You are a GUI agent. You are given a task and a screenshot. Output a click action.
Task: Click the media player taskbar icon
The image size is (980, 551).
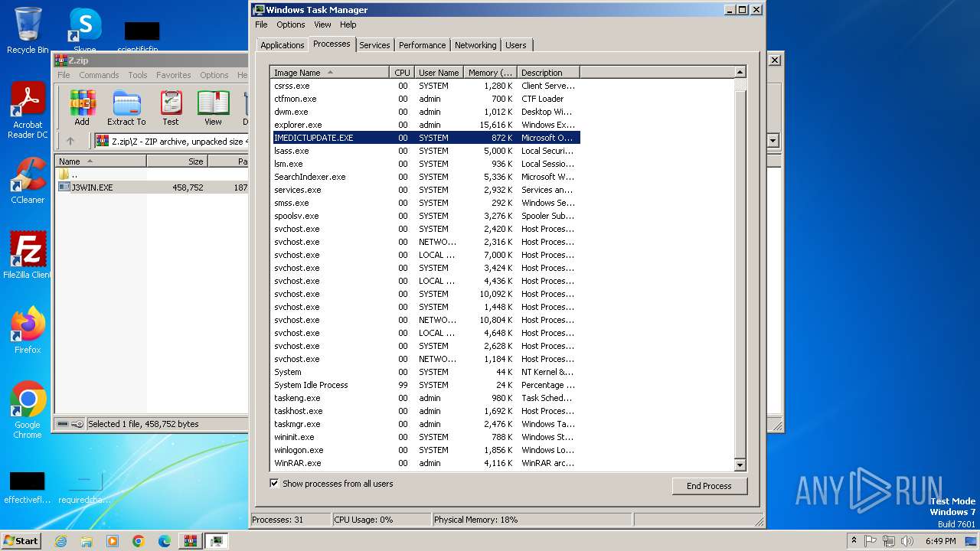tap(113, 541)
